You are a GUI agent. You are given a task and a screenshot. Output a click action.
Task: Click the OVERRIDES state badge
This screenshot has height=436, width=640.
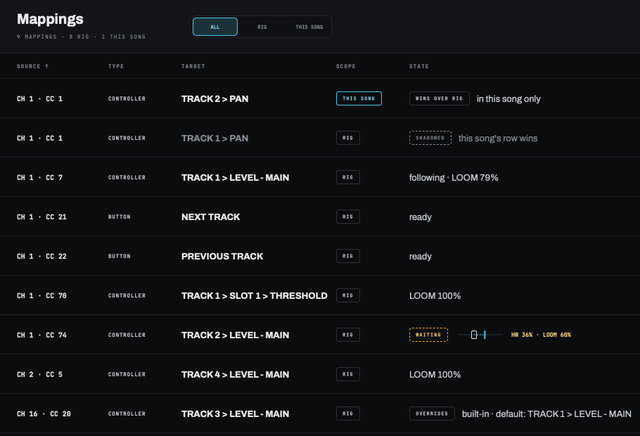432,414
